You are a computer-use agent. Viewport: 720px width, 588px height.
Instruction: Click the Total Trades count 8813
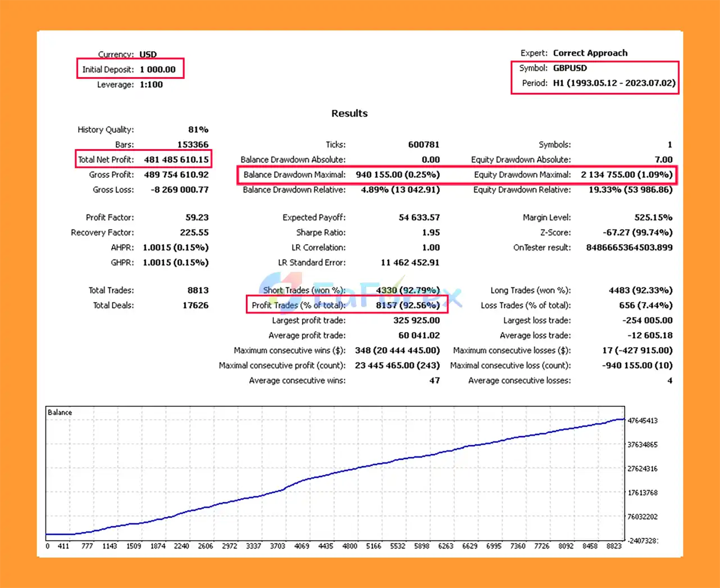point(198,290)
